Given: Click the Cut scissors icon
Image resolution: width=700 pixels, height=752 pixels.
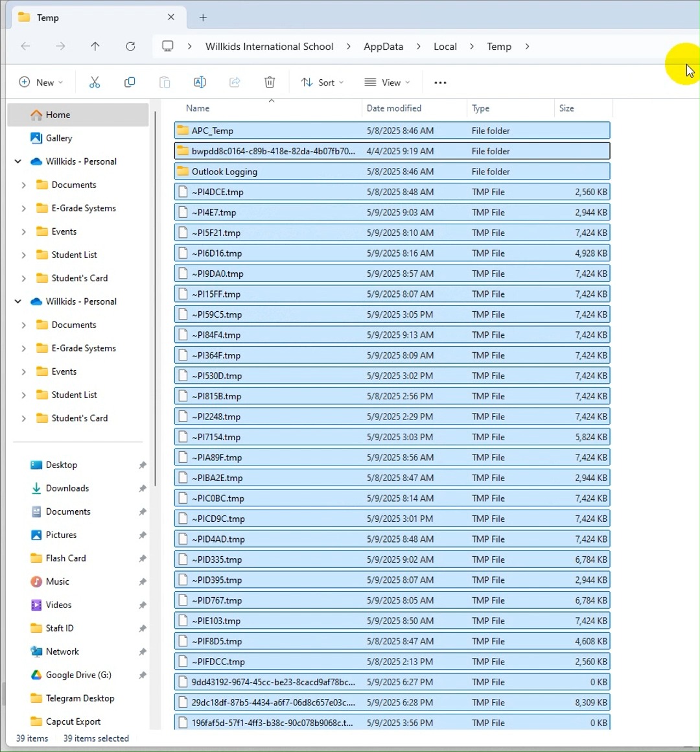Looking at the screenshot, I should [x=95, y=82].
